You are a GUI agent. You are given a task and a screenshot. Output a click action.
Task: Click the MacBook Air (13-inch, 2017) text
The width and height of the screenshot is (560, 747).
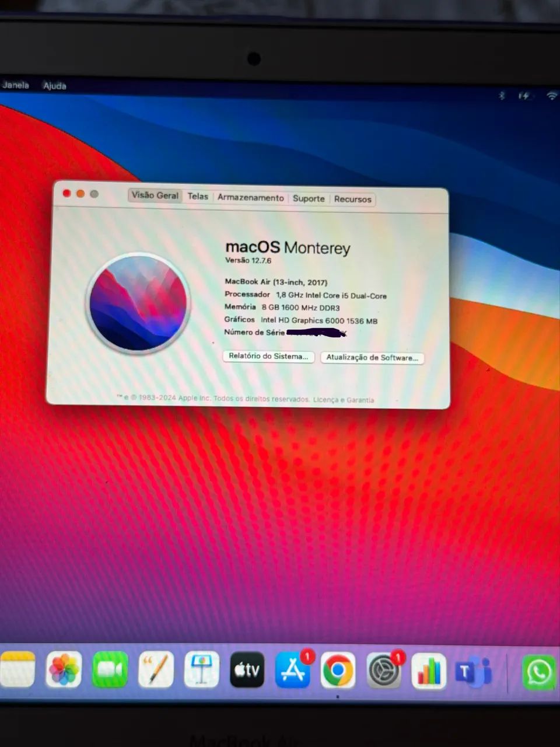(x=276, y=282)
